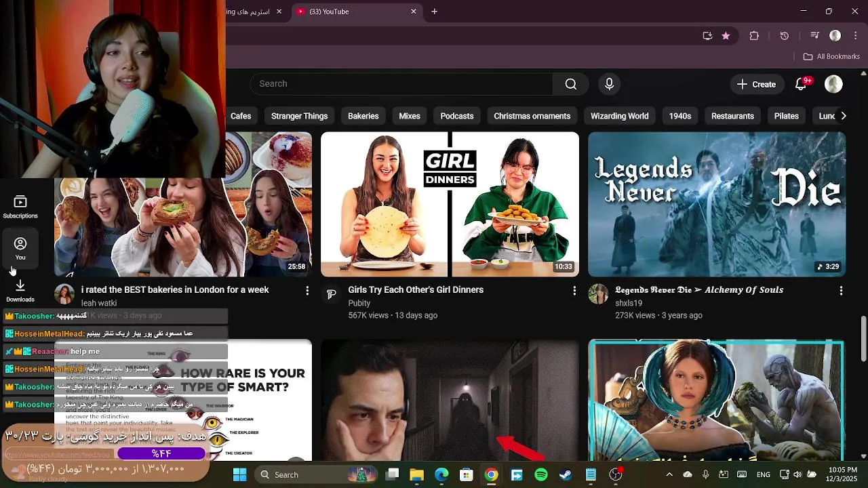Open Chrome media controls icon

(815, 36)
